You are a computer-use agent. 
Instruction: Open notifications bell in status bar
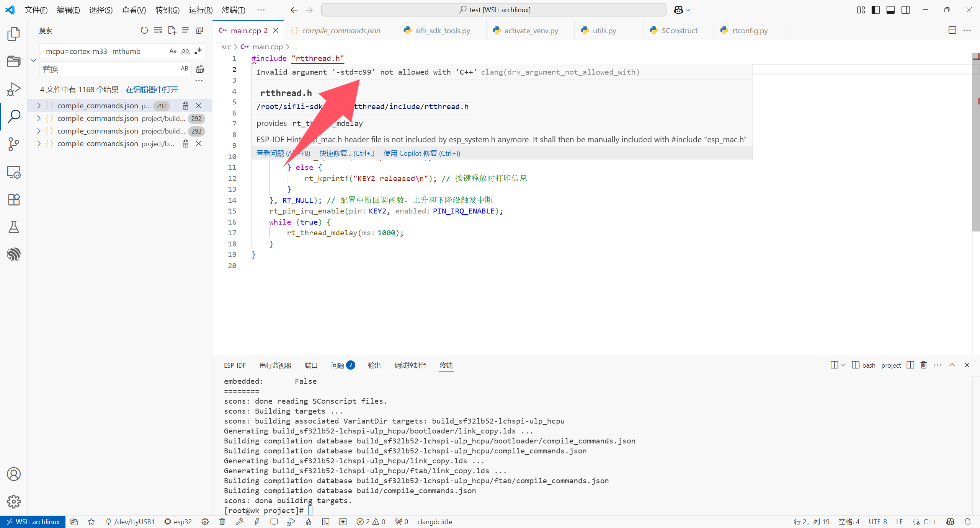coord(967,521)
